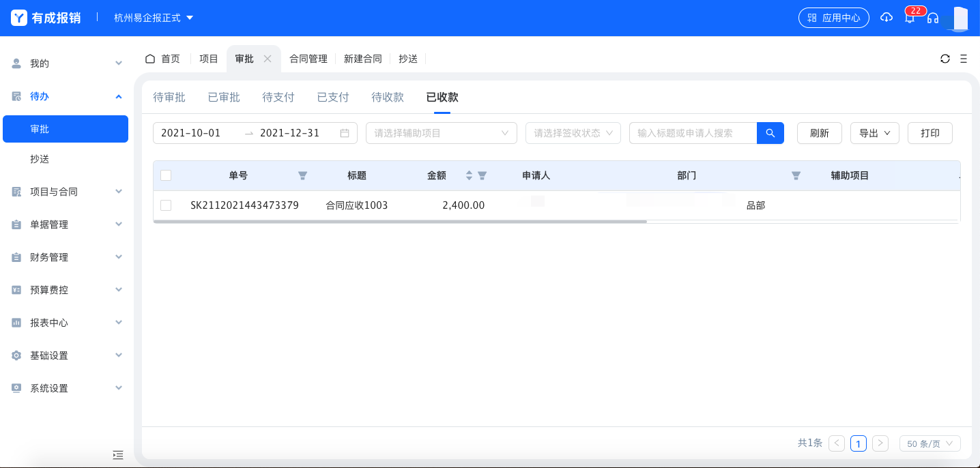Open 应用中心 button
The width and height of the screenshot is (980, 468).
coord(834,18)
